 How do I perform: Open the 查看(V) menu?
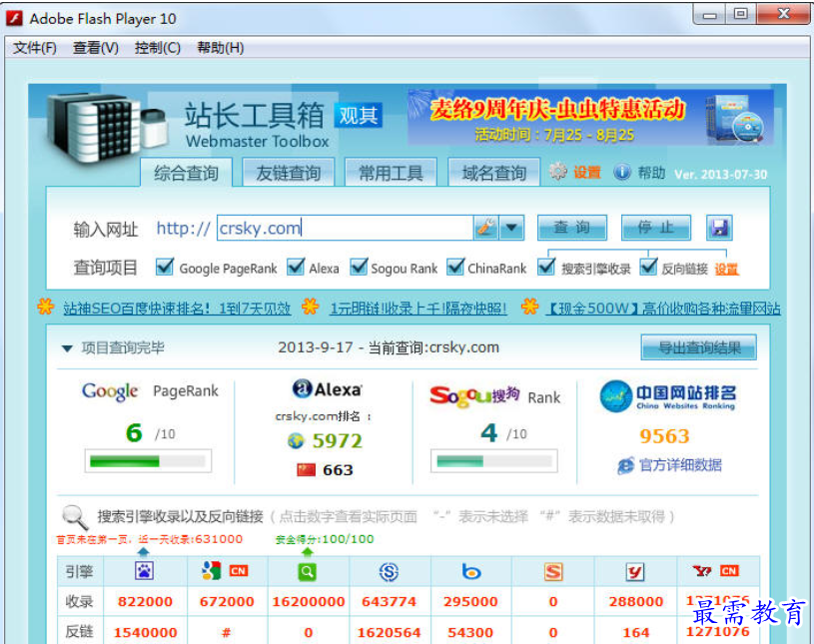[96, 48]
